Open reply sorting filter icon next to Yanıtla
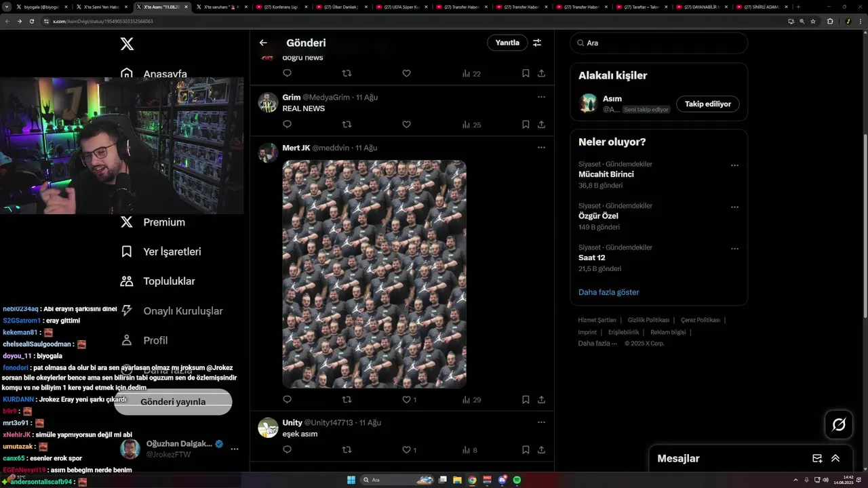This screenshot has width=868, height=488. 537,43
